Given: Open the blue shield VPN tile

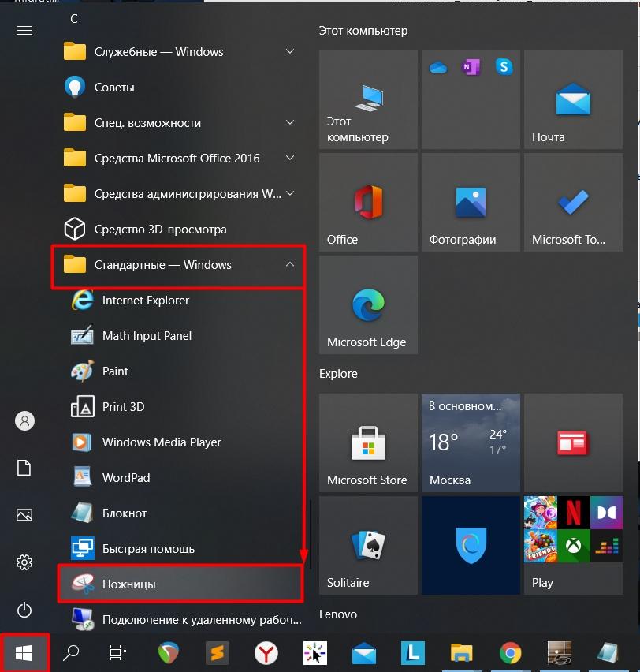Looking at the screenshot, I should [x=471, y=546].
